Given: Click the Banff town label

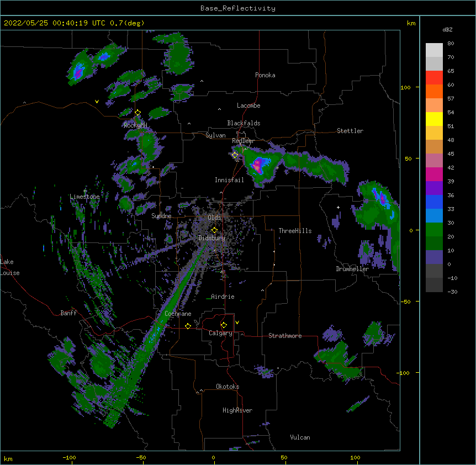Looking at the screenshot, I should [x=68, y=313].
